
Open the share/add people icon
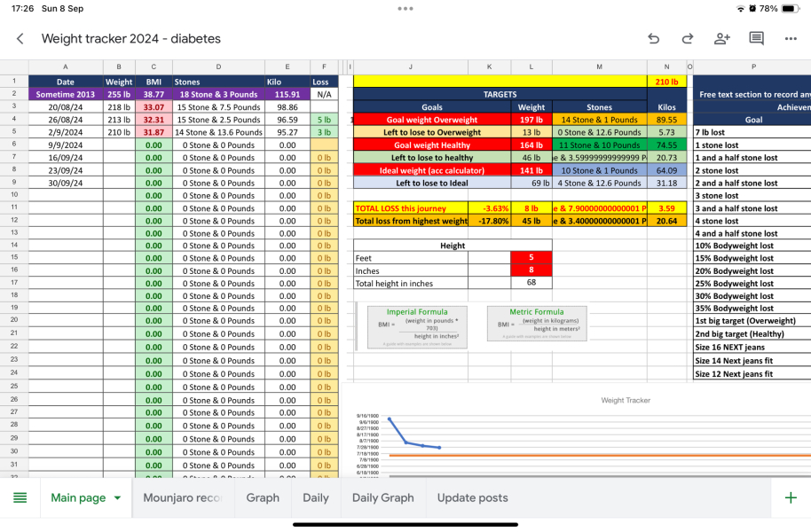point(721,39)
